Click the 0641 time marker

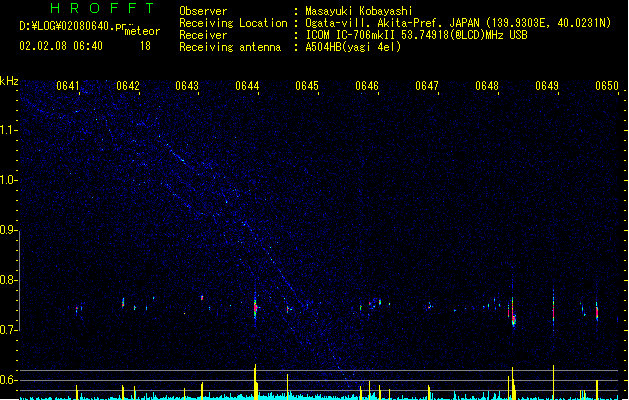68,86
